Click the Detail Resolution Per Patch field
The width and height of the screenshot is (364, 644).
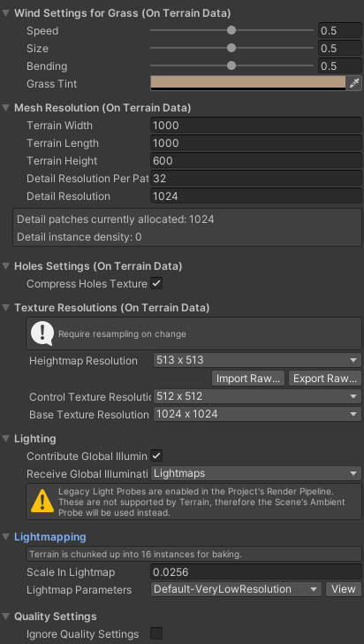(x=256, y=179)
